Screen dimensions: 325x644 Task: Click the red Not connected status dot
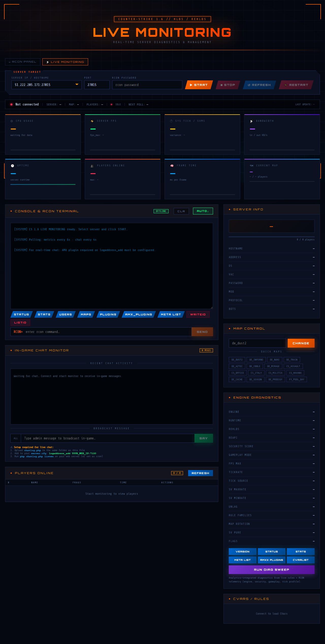coord(11,104)
